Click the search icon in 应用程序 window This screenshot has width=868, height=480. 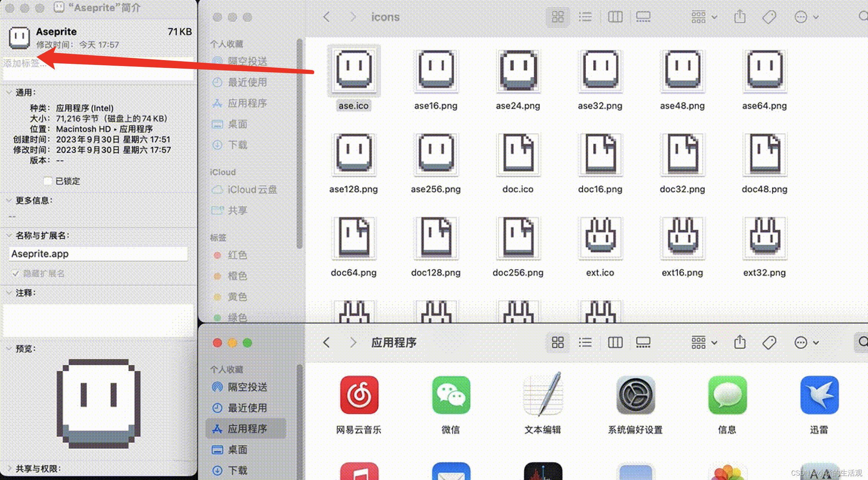click(x=863, y=342)
